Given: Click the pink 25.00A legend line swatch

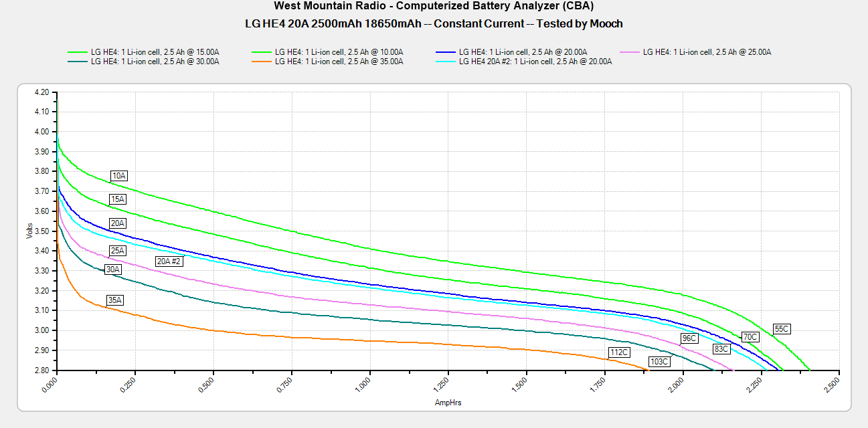Looking at the screenshot, I should (x=630, y=51).
